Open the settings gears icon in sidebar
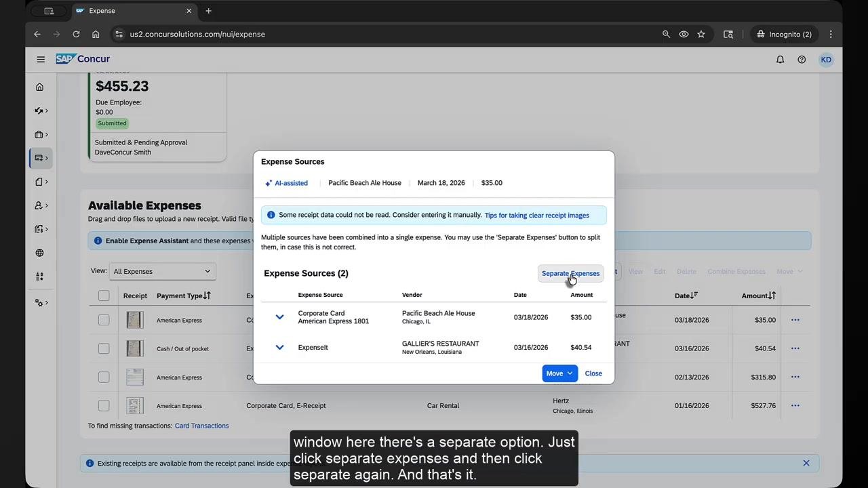 click(x=39, y=302)
